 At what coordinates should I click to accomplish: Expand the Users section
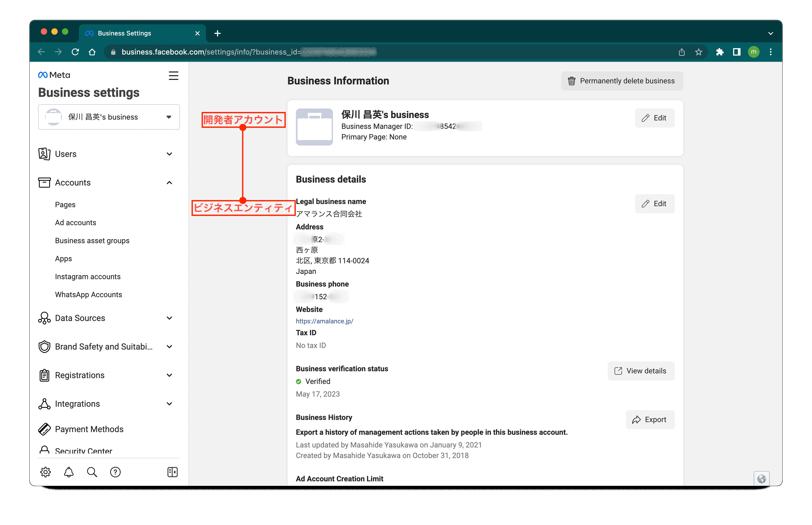169,154
